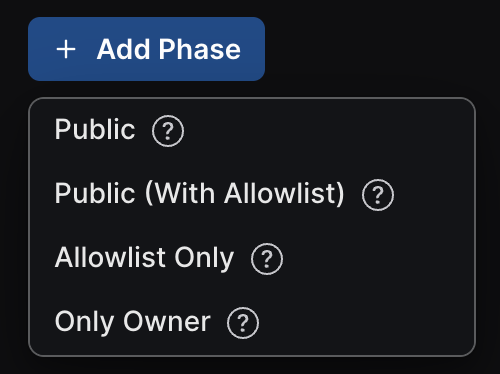Click question mark next to Allowlist Only
This screenshot has height=374, width=500.
(267, 259)
